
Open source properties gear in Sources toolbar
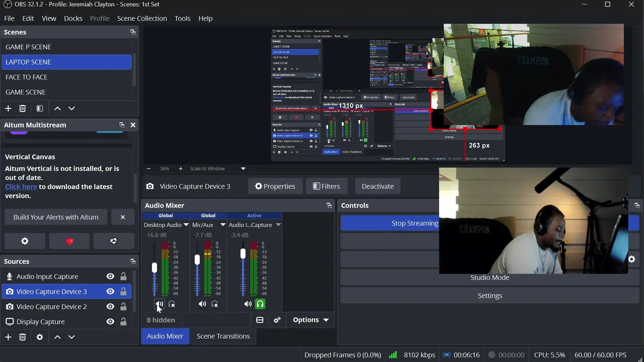coord(40,337)
